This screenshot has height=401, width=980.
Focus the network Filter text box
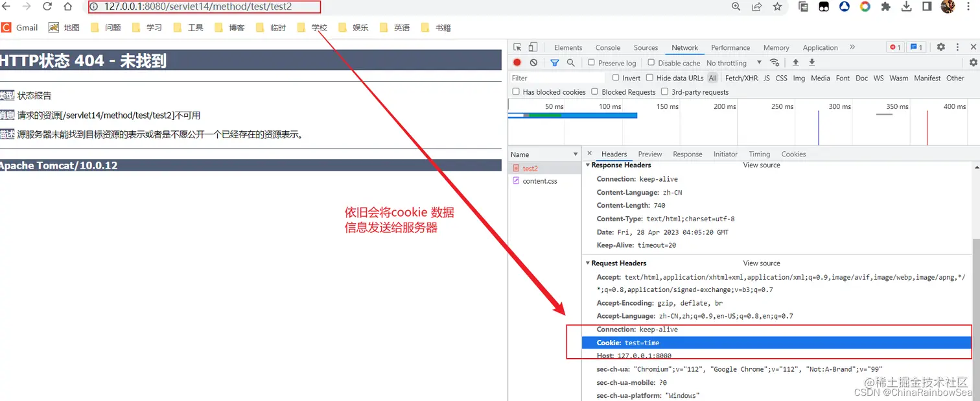pyautogui.click(x=559, y=78)
